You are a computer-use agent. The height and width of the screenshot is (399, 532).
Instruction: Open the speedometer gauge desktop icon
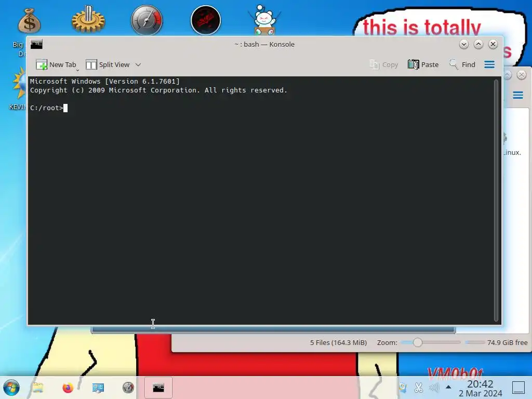(x=147, y=20)
